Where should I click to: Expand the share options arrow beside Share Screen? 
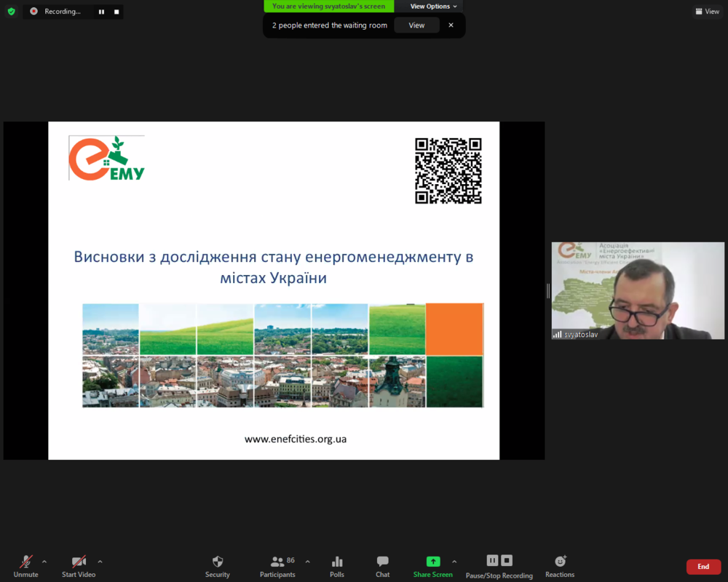[x=454, y=562]
